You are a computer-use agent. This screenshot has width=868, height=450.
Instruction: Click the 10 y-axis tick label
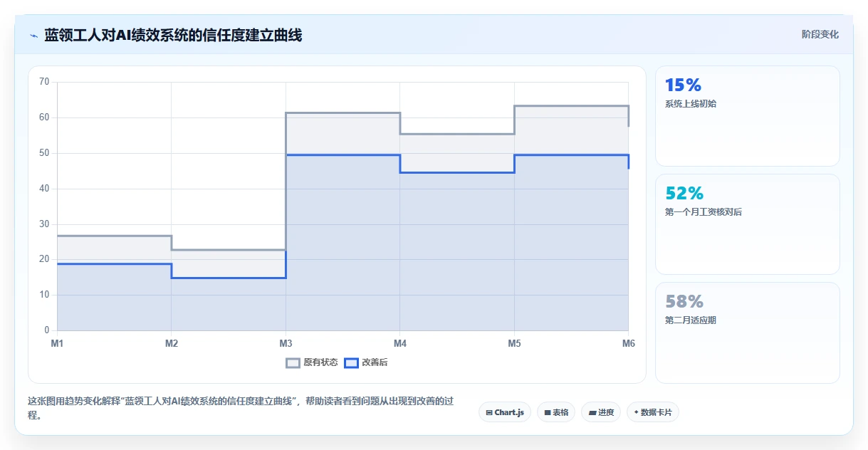click(x=44, y=295)
